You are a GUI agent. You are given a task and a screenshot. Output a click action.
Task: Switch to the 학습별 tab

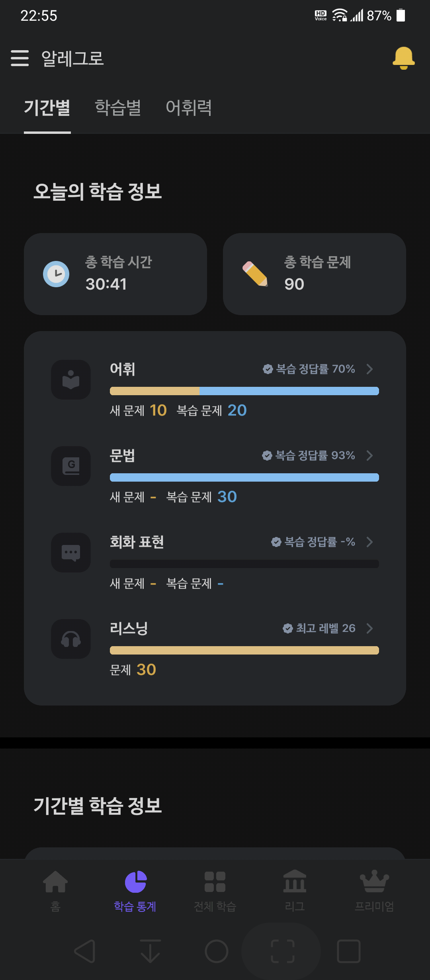click(118, 108)
